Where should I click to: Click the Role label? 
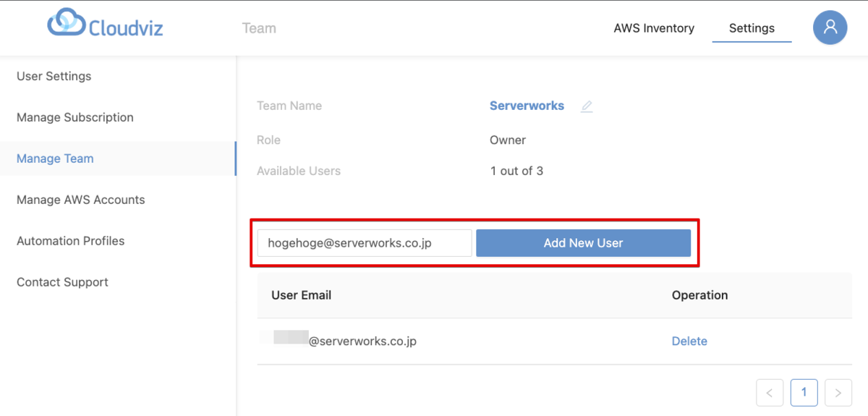pyautogui.click(x=268, y=140)
